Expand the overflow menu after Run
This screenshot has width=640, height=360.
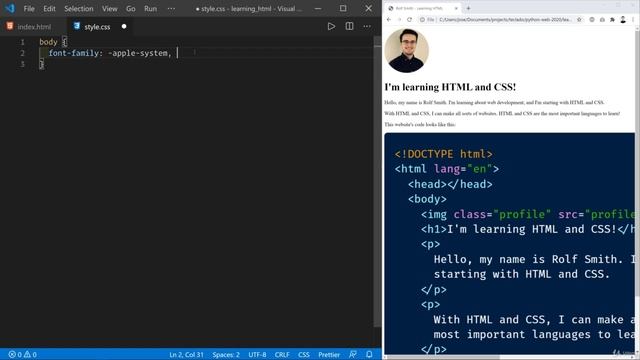171,9
